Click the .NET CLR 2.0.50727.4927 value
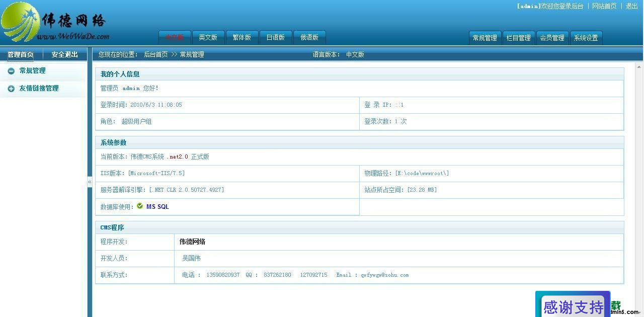Screen dimensions: 644x317 coord(187,190)
